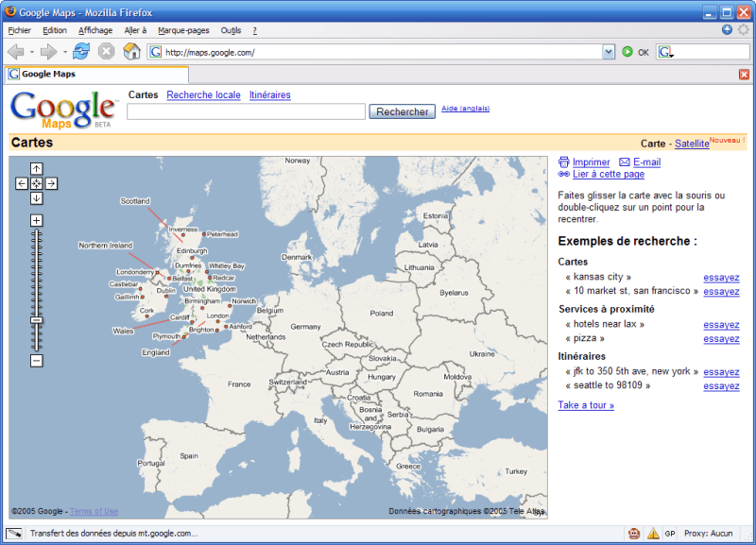The height and width of the screenshot is (545, 756).
Task: Zoom out with the minus button
Action: coord(37,361)
